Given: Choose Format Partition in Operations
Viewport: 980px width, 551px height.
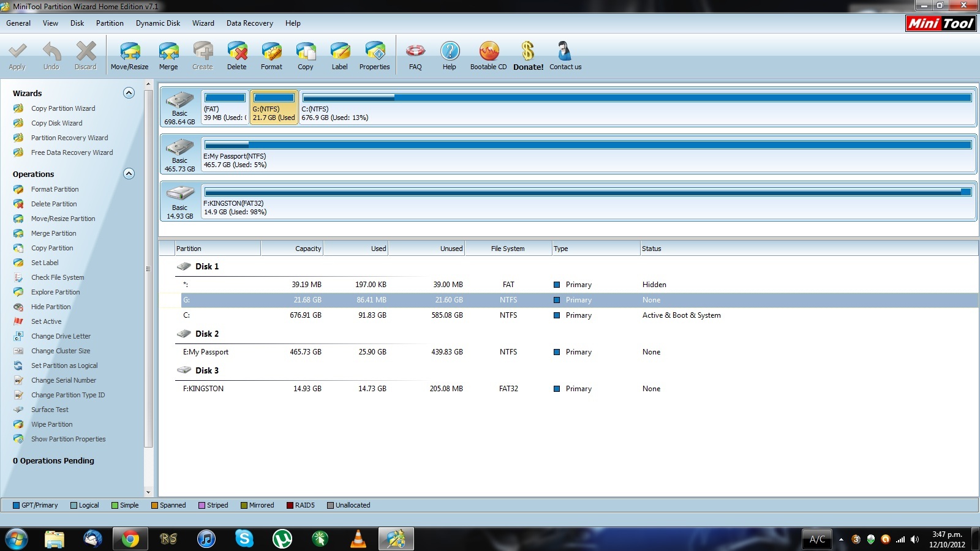Looking at the screenshot, I should (x=55, y=189).
